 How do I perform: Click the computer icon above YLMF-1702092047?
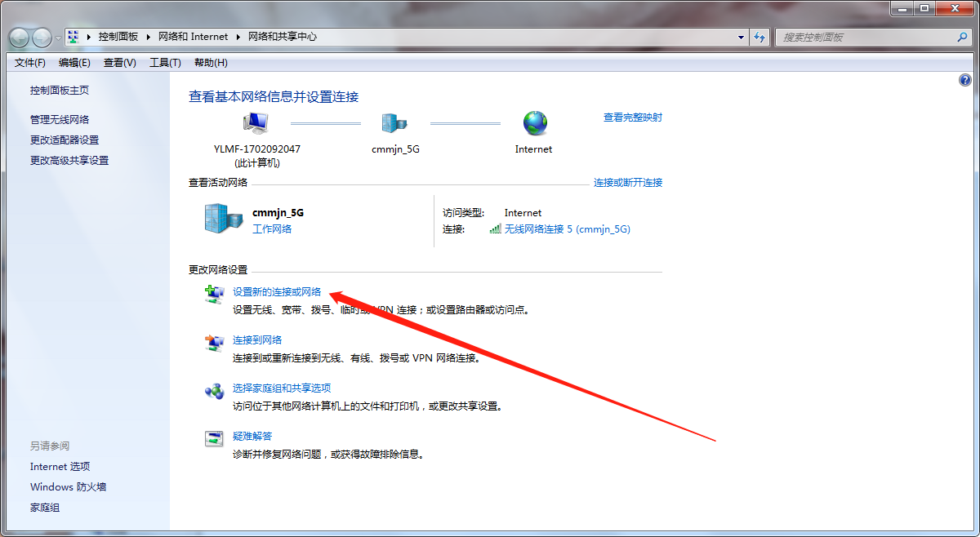(256, 123)
